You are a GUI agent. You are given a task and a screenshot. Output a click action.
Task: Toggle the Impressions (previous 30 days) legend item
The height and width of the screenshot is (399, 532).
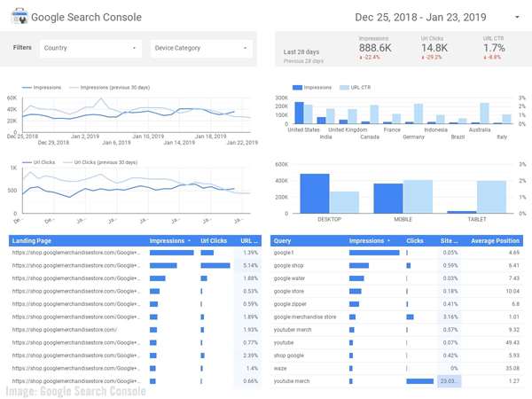tap(109, 88)
